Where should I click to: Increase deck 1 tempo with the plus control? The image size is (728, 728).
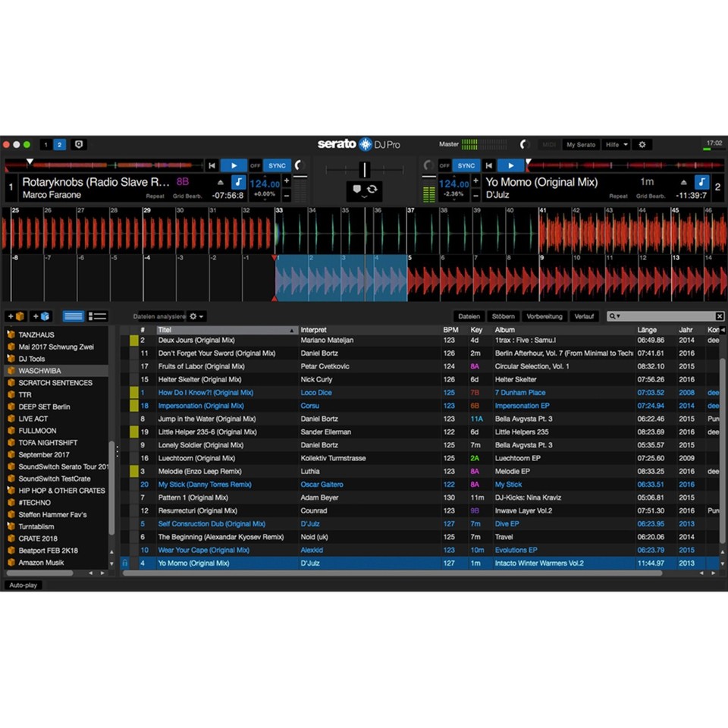click(x=286, y=180)
